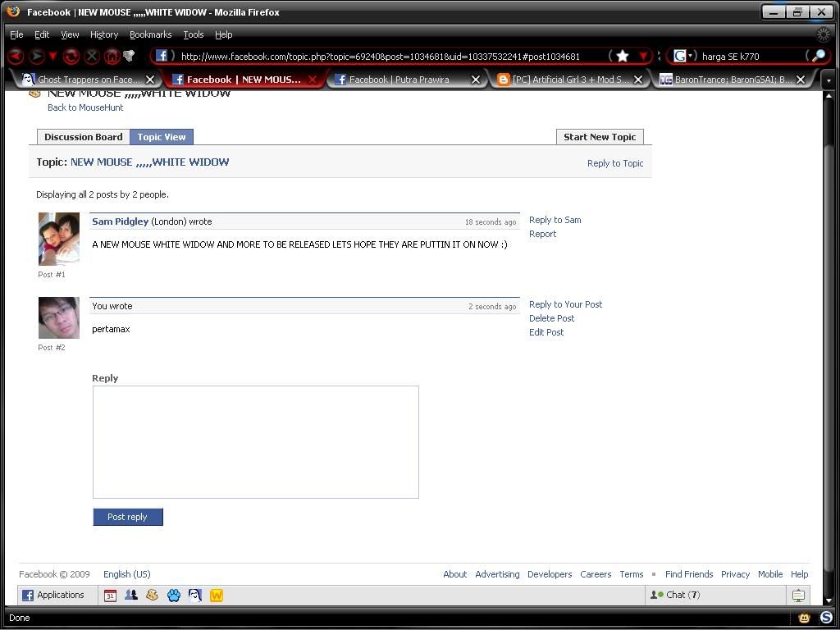This screenshot has height=630, width=840.
Task: Switch to the Facebook | Putra Prawira tab
Action: [399, 80]
